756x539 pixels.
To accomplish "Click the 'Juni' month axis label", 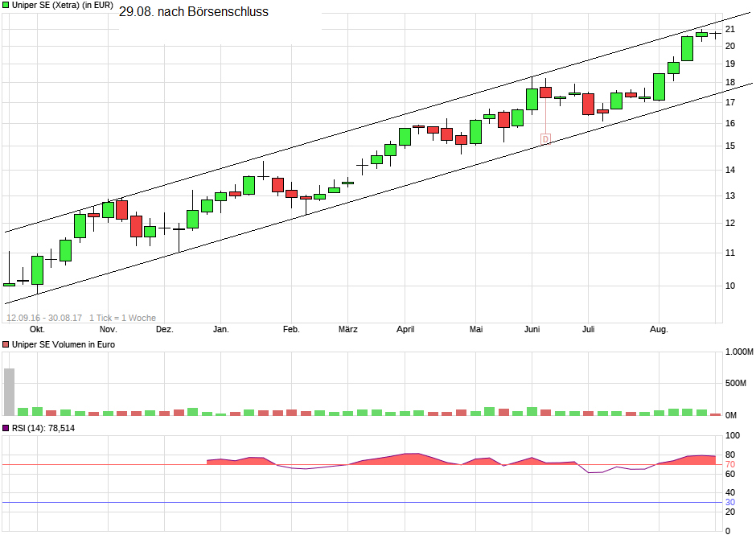I will coord(532,329).
